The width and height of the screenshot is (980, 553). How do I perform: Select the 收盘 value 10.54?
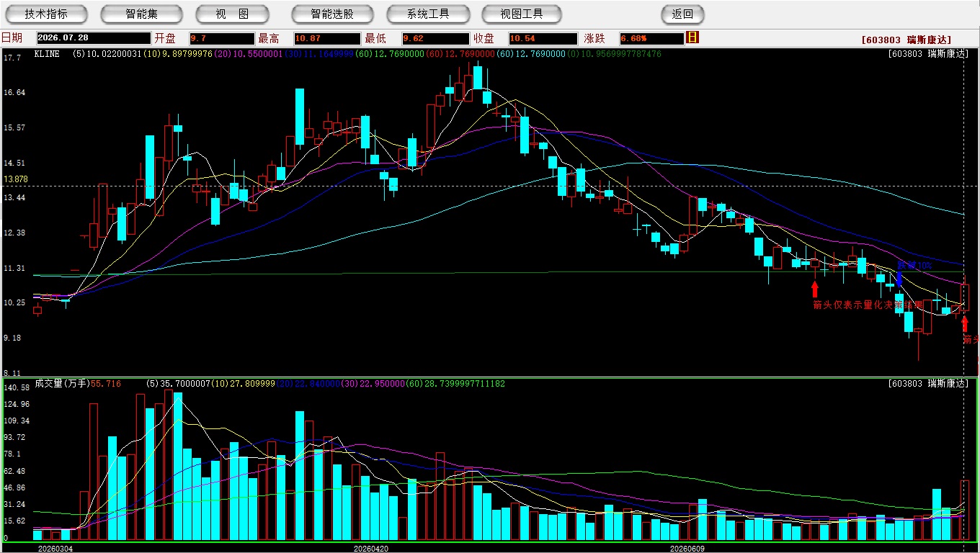tap(543, 38)
